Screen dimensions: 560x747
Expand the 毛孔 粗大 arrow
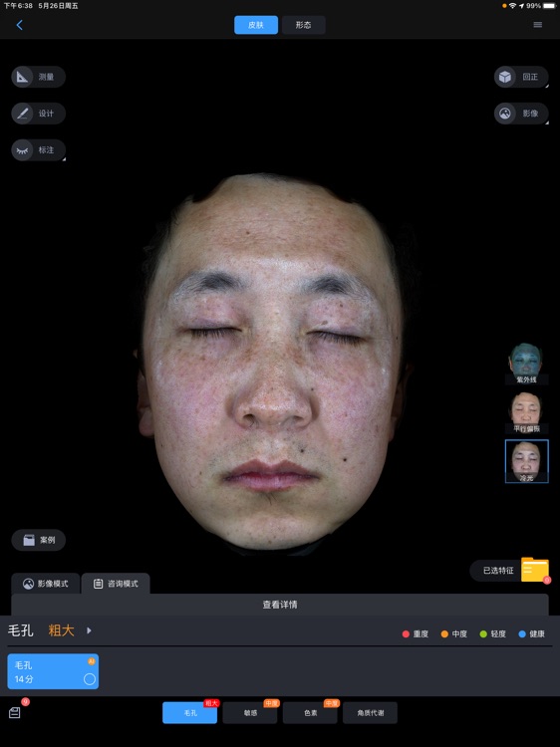[89, 630]
